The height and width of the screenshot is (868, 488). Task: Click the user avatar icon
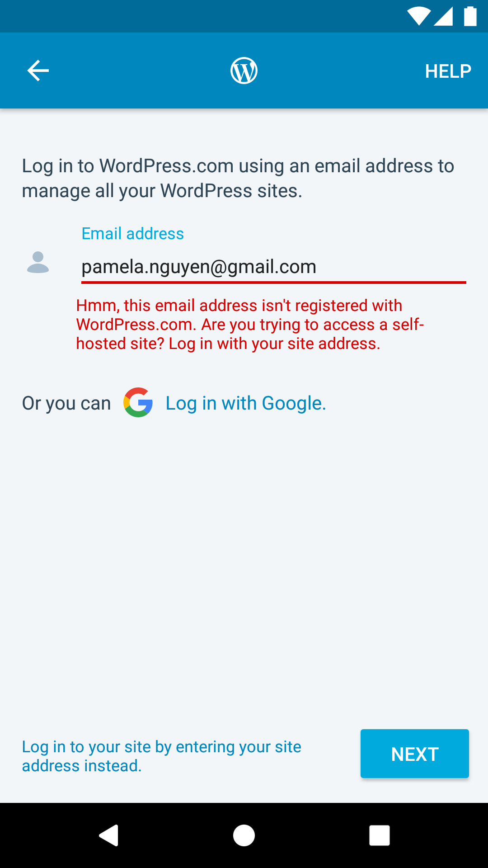[38, 262]
